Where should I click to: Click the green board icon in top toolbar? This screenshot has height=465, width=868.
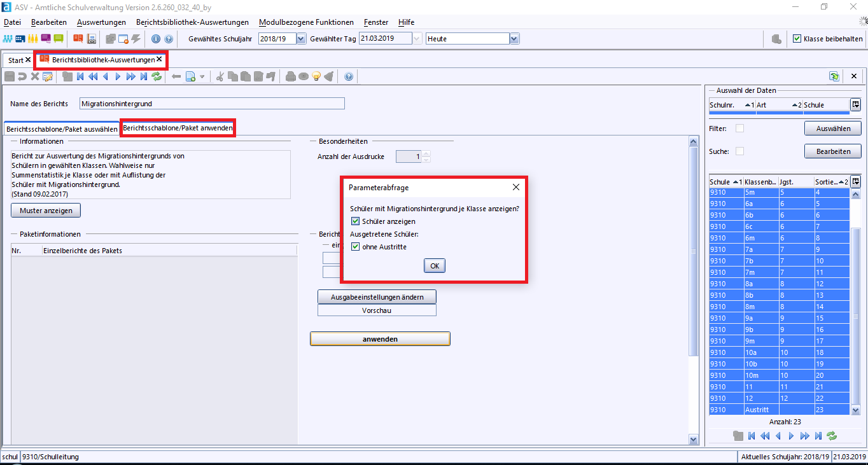(x=59, y=39)
